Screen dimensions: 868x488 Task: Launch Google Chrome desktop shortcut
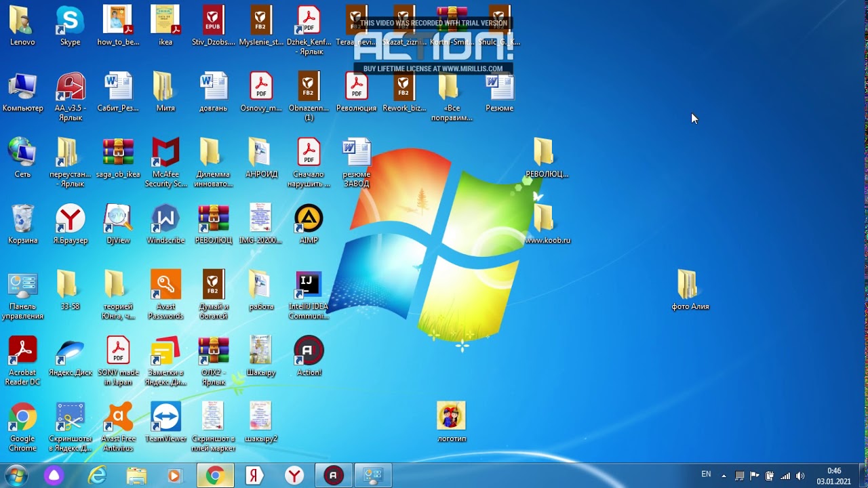pyautogui.click(x=22, y=427)
